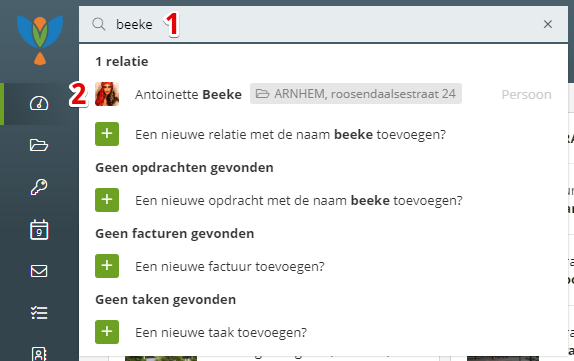Click Antoinette Beeke's avatar thumbnail
Screen dimensions: 574x361
pos(107,94)
